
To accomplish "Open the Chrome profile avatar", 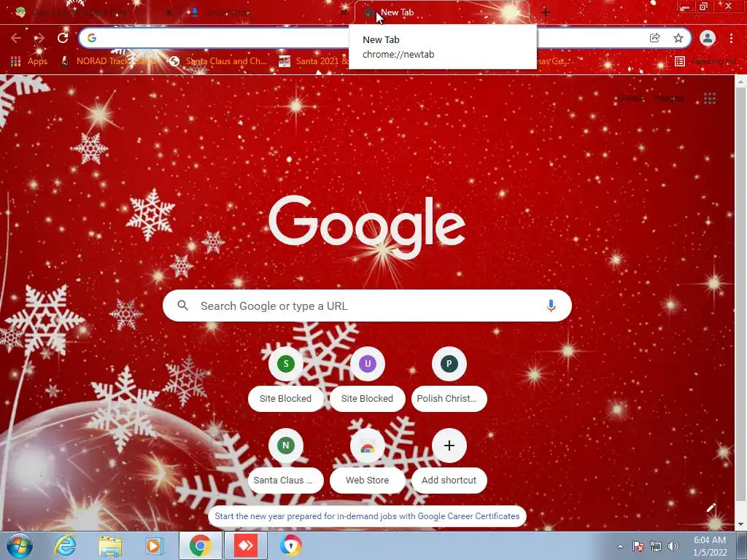I will click(708, 38).
